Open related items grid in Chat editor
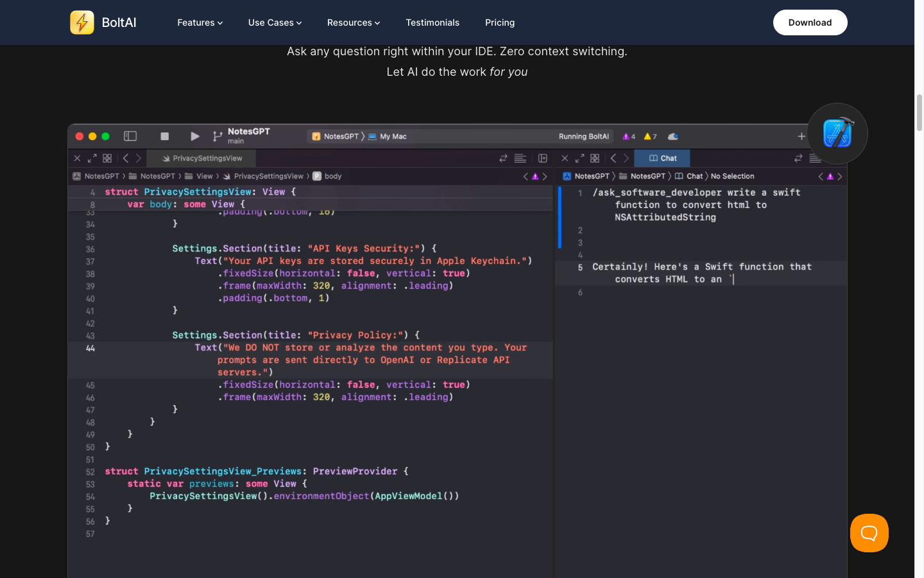924x578 pixels. click(x=595, y=158)
